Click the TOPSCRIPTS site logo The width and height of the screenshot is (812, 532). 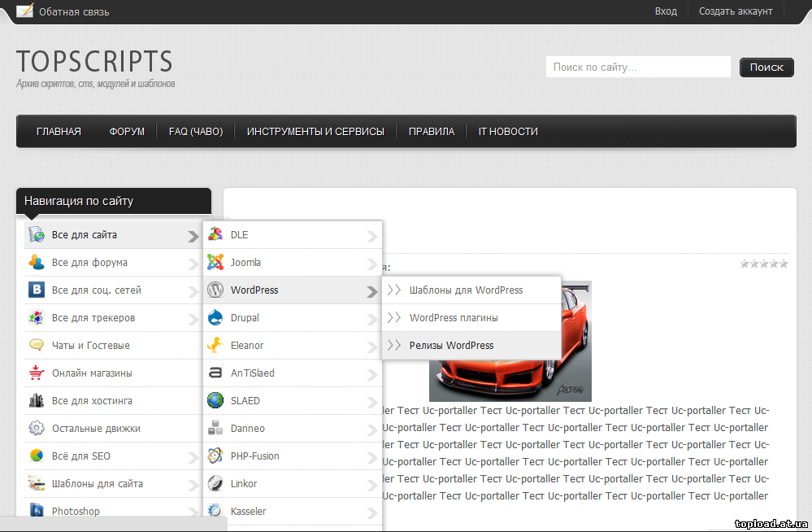pyautogui.click(x=94, y=62)
